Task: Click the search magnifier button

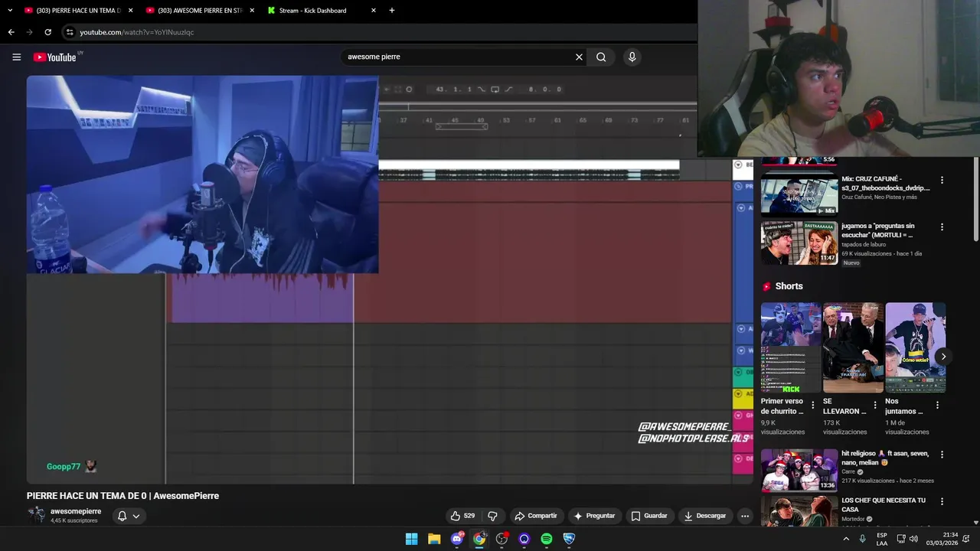Action: (x=601, y=57)
